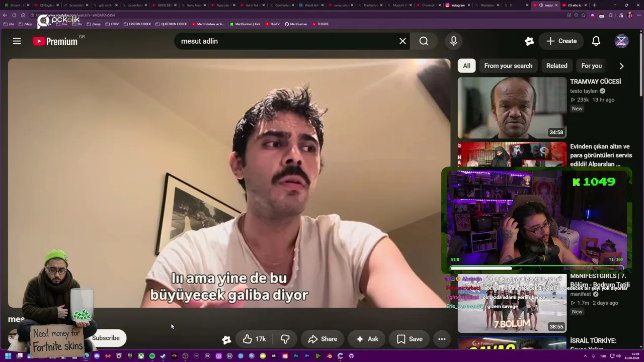Dislike the video with thumbs down

(x=285, y=339)
